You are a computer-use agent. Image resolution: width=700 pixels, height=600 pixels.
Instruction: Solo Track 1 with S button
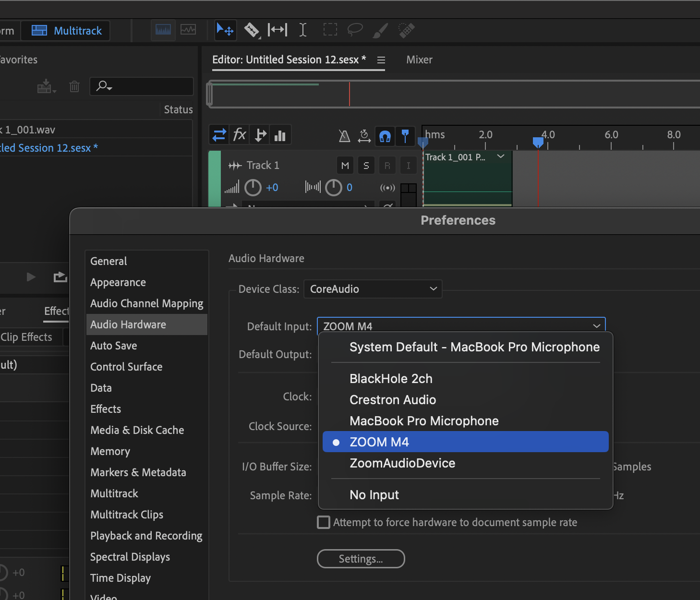click(366, 166)
